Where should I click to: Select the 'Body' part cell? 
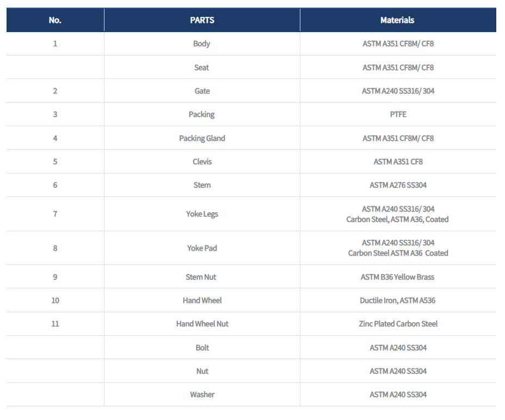click(x=201, y=44)
